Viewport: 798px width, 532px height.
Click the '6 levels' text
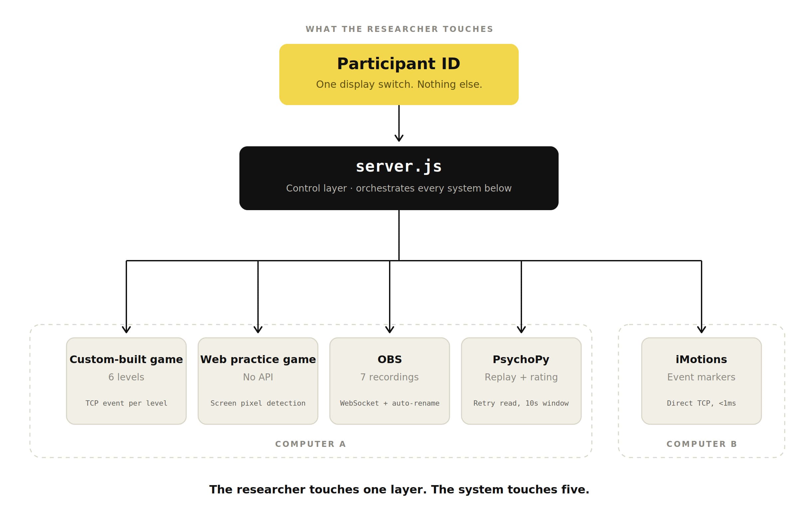[x=126, y=377]
